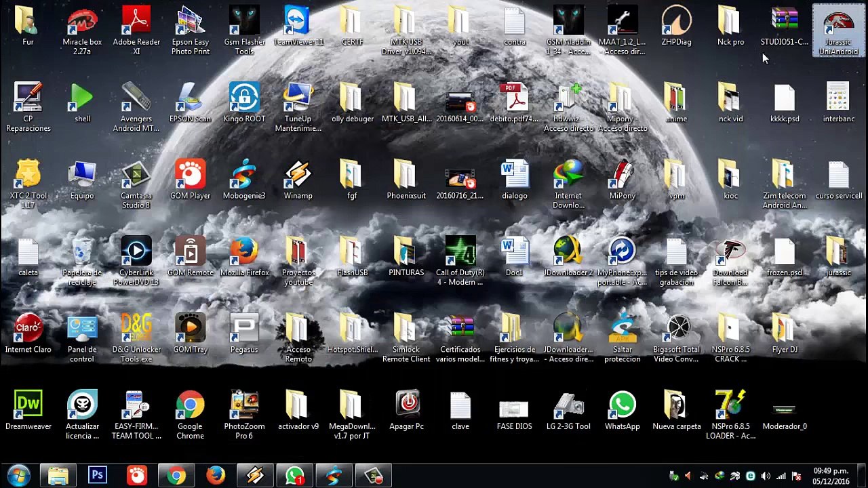The image size is (868, 488).
Task: Open the TuneUp Mantenimiento shortcut
Action: click(298, 107)
